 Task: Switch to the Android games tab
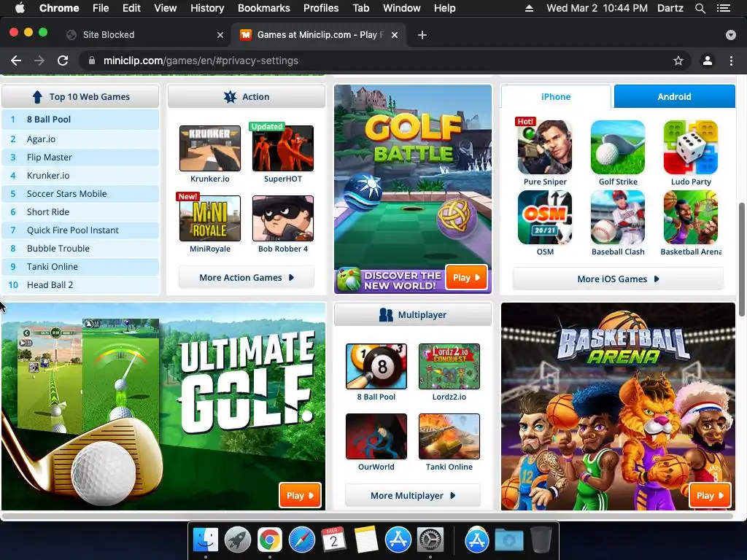[x=674, y=97]
